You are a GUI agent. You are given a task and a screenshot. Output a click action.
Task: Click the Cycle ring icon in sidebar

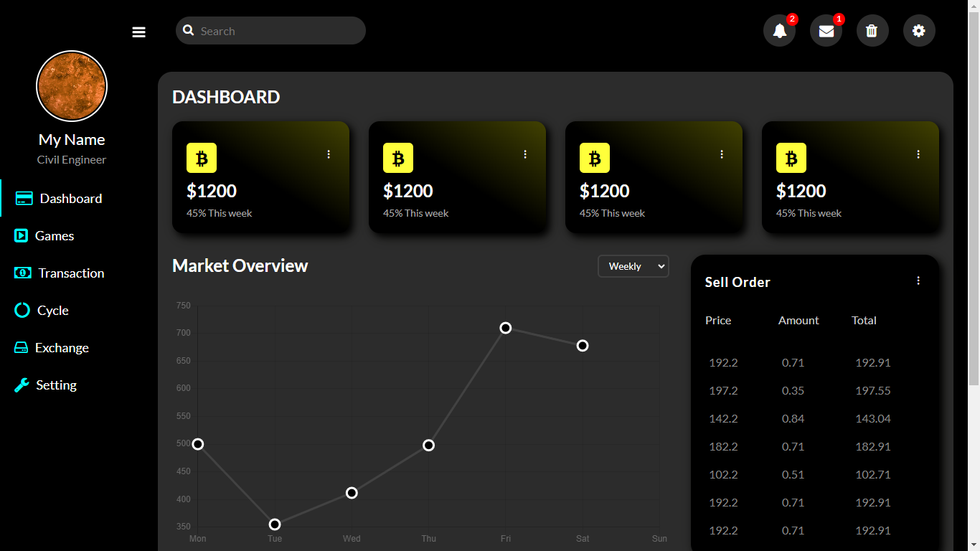click(22, 311)
